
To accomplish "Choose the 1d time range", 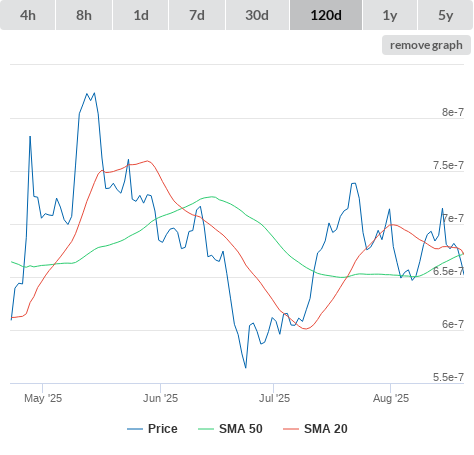I will 141,15.
